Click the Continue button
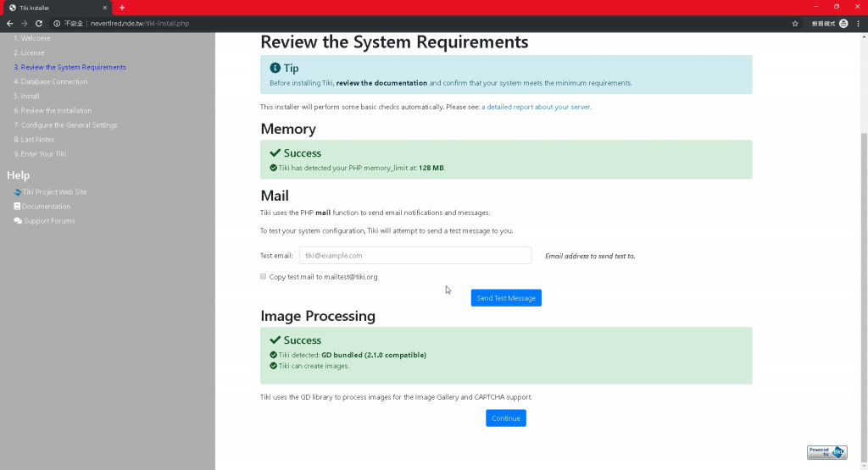The height and width of the screenshot is (470, 868). (x=506, y=418)
